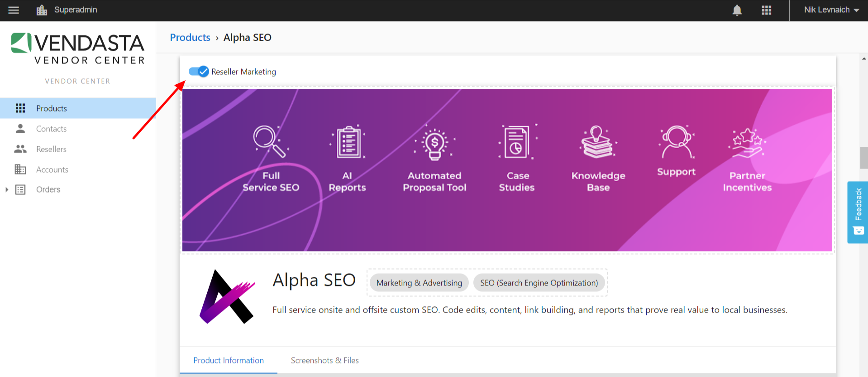Click the VENDOR CENTER sidebar caption
Screen dimensions: 868x377
click(x=77, y=81)
